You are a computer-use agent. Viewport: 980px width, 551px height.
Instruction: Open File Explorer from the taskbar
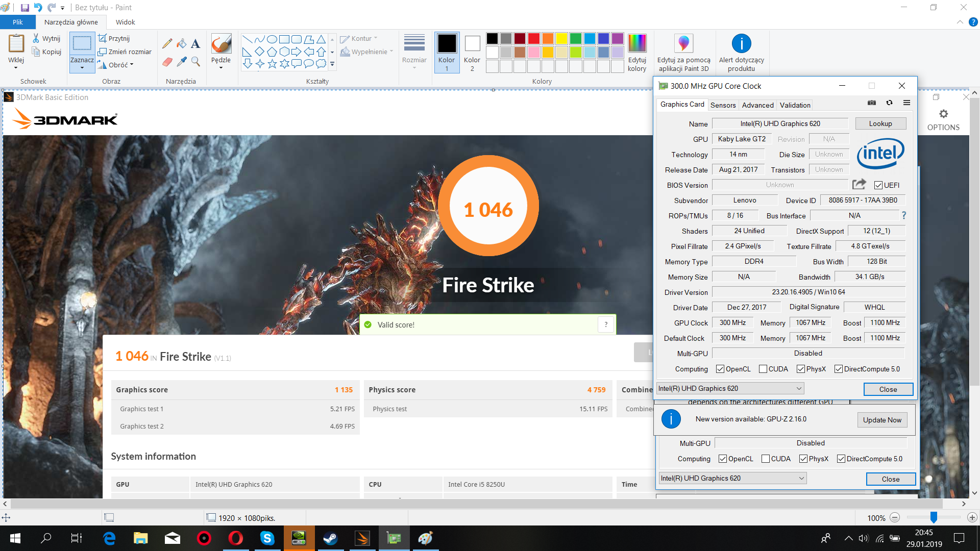pos(140,538)
